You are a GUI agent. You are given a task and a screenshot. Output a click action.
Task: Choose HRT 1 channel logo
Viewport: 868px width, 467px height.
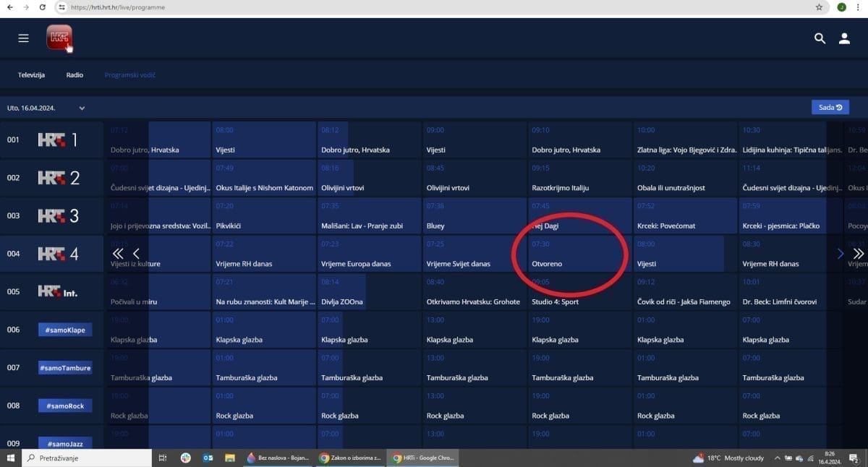click(x=57, y=140)
